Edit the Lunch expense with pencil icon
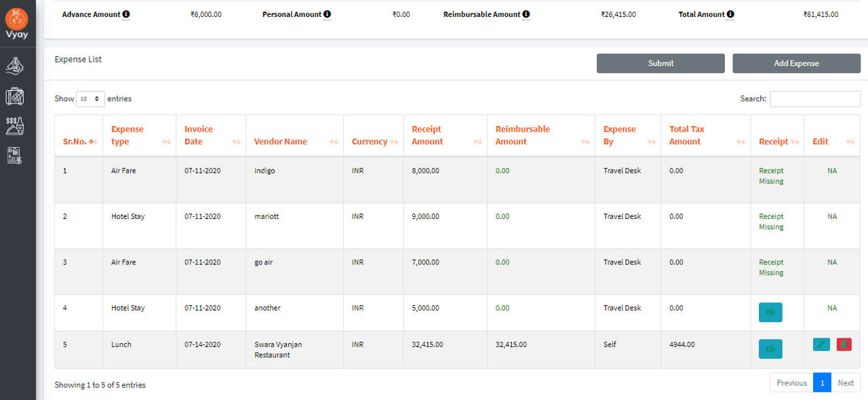This screenshot has height=400, width=868. coord(821,344)
